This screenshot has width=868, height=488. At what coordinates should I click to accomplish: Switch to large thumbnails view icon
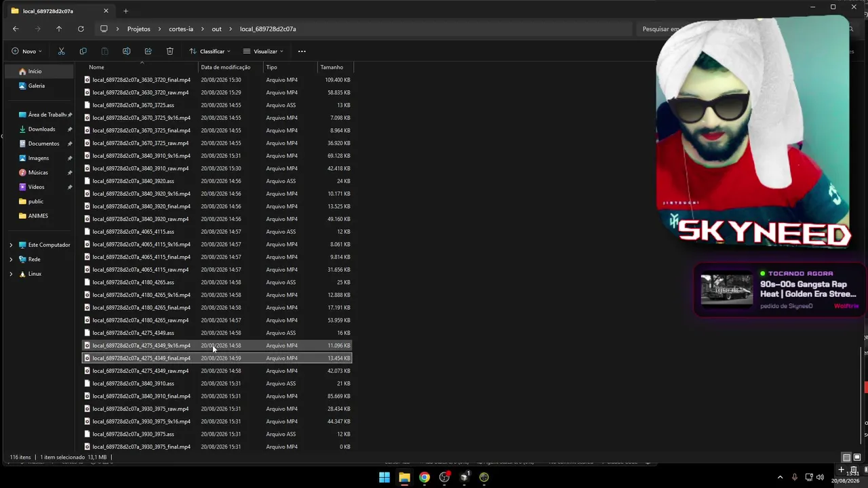(x=857, y=457)
